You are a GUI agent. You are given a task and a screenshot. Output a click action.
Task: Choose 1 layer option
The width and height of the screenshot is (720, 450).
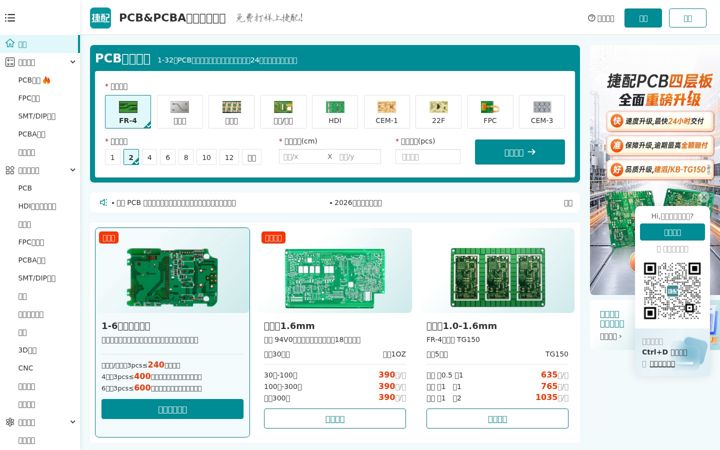pyautogui.click(x=112, y=157)
